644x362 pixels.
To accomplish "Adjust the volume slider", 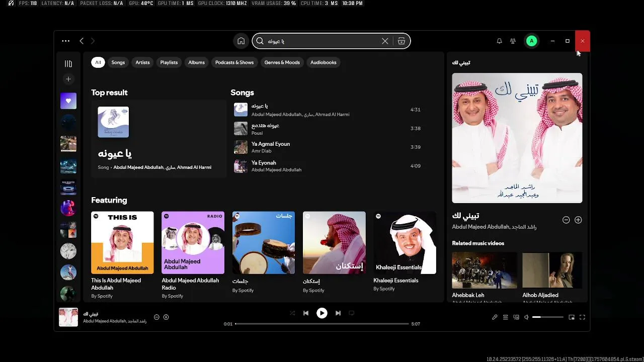I will point(548,317).
